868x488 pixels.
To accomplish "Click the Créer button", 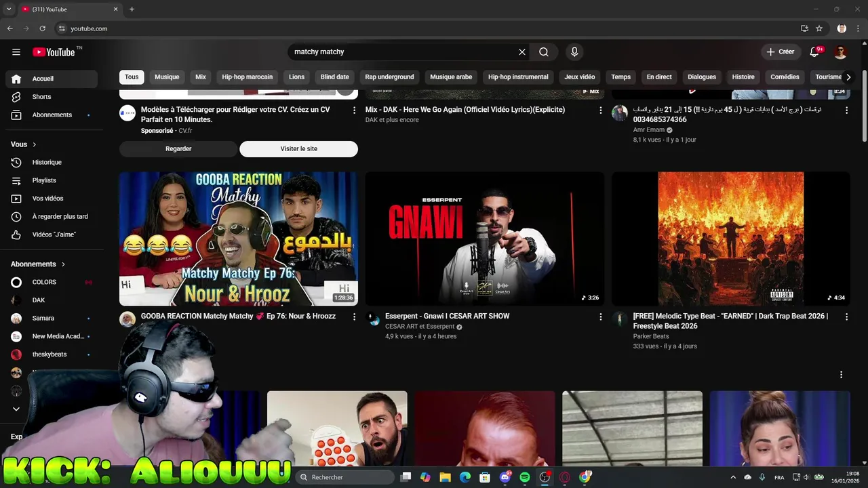I will [x=780, y=52].
